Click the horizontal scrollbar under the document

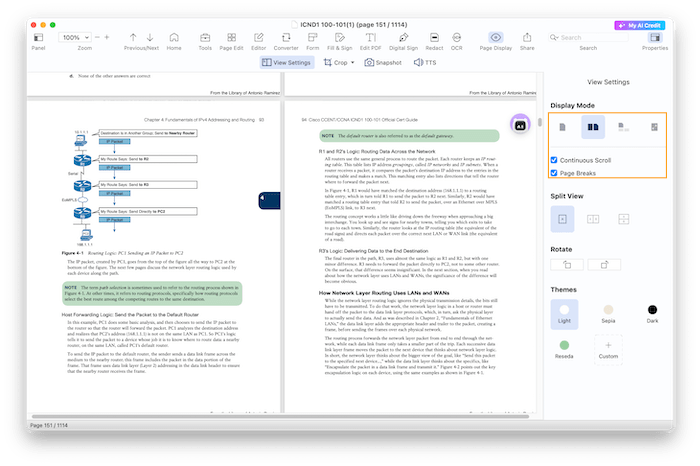(280, 416)
